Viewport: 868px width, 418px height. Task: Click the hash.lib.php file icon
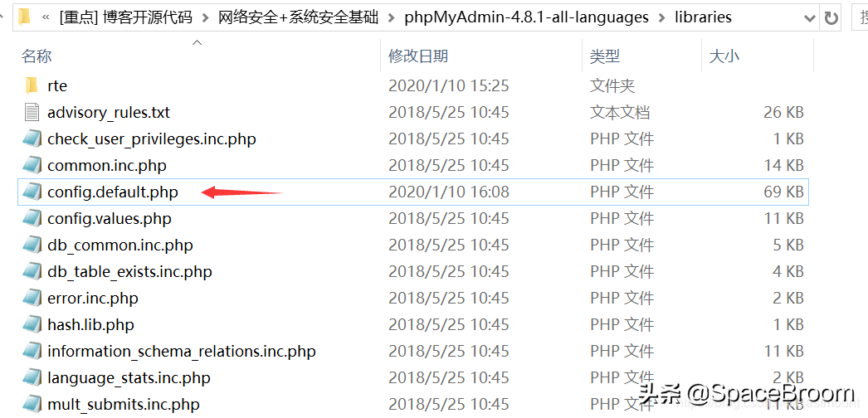32,324
